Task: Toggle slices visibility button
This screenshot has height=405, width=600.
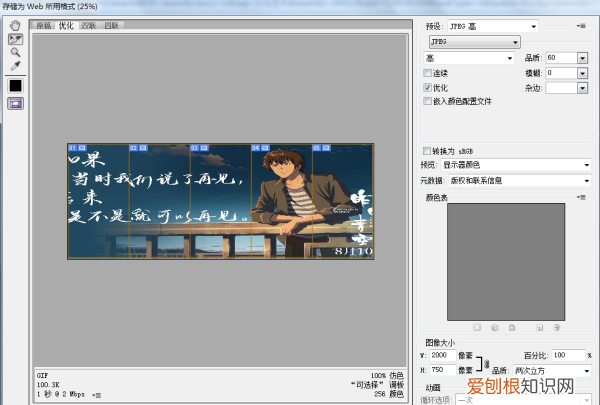Action: click(15, 103)
